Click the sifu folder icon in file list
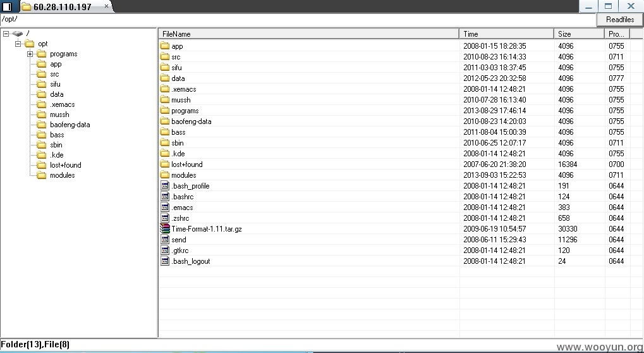The height and width of the screenshot is (353, 644). 165,68
